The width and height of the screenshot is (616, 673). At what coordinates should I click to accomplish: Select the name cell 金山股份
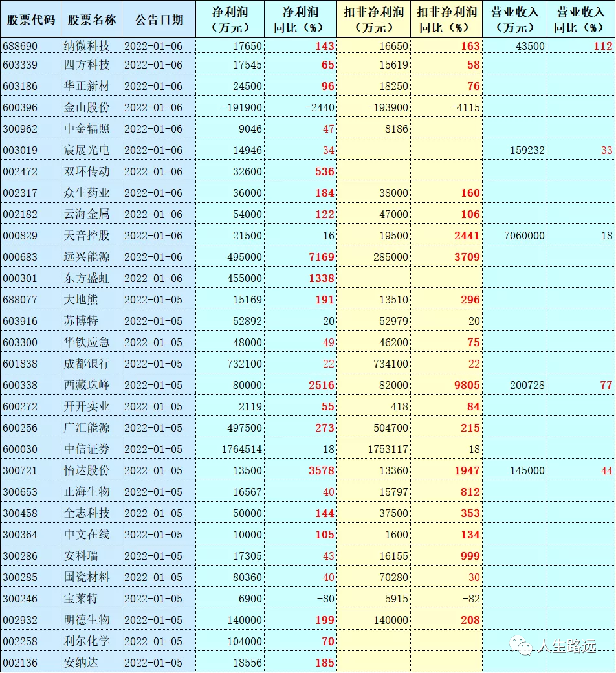click(x=91, y=107)
